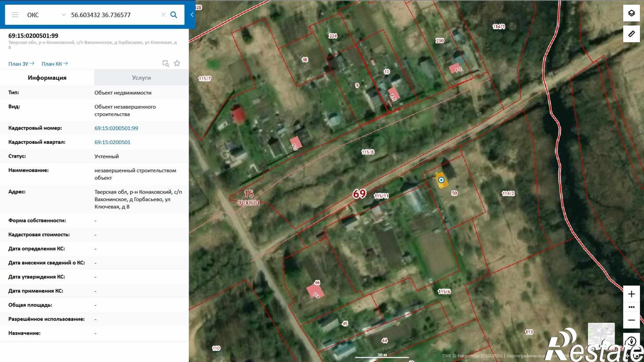Image resolution: width=644 pixels, height=362 pixels.
Task: Click parcel label 234 on map
Action: [x=333, y=36]
